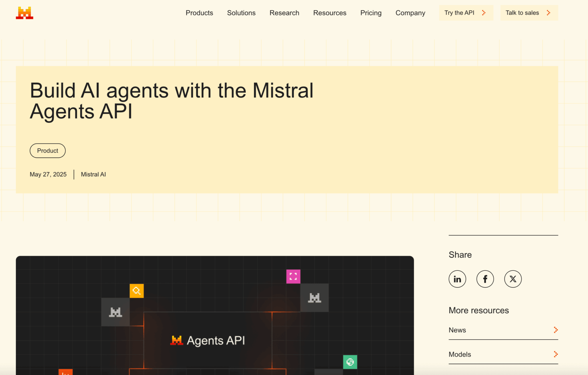Open the Solutions dropdown

tap(241, 13)
